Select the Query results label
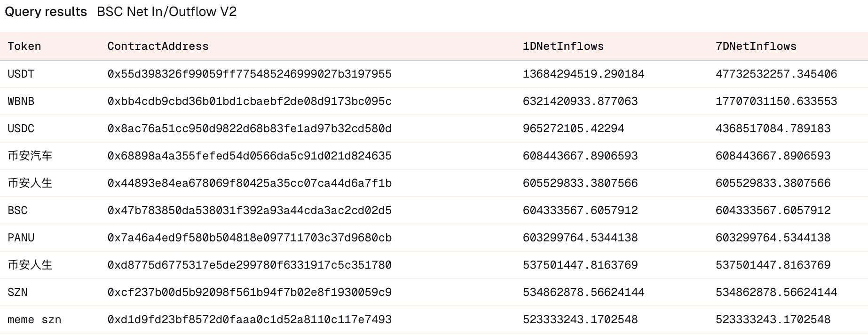The image size is (868, 335). click(x=46, y=11)
